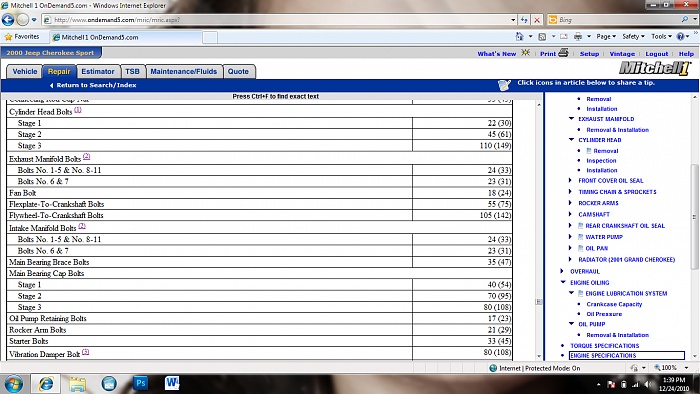Collapse the CYLINDER HEAD tree node

[x=571, y=140]
